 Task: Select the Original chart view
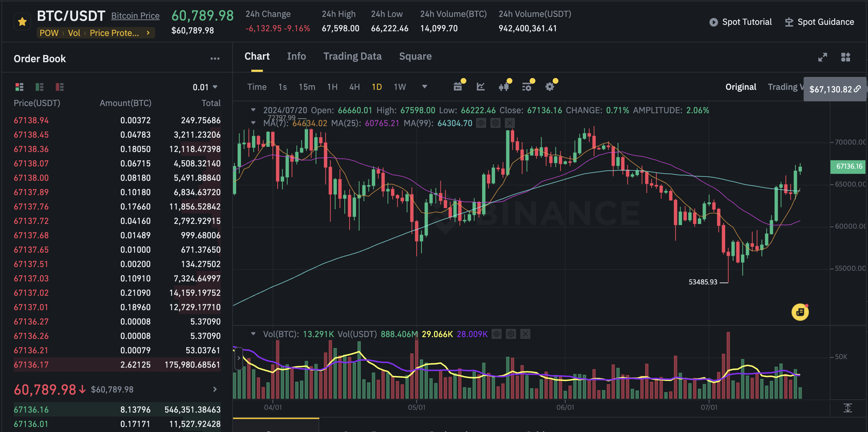pyautogui.click(x=741, y=87)
